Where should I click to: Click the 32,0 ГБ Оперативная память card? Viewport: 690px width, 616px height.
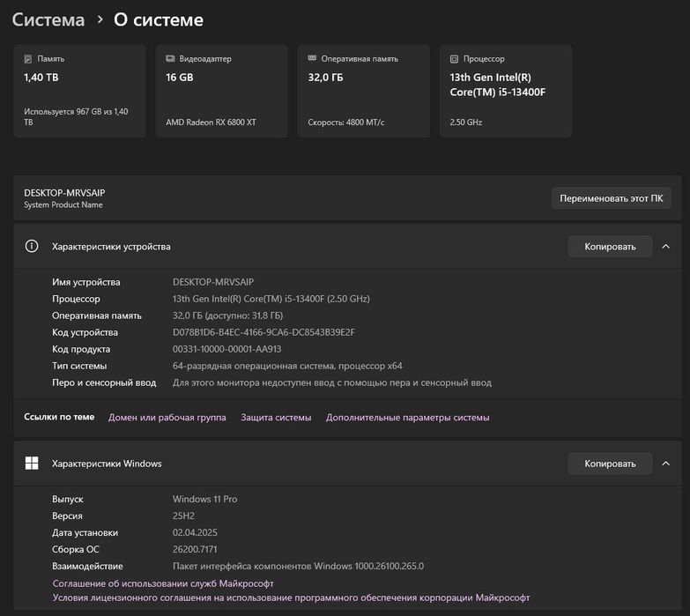(x=363, y=92)
